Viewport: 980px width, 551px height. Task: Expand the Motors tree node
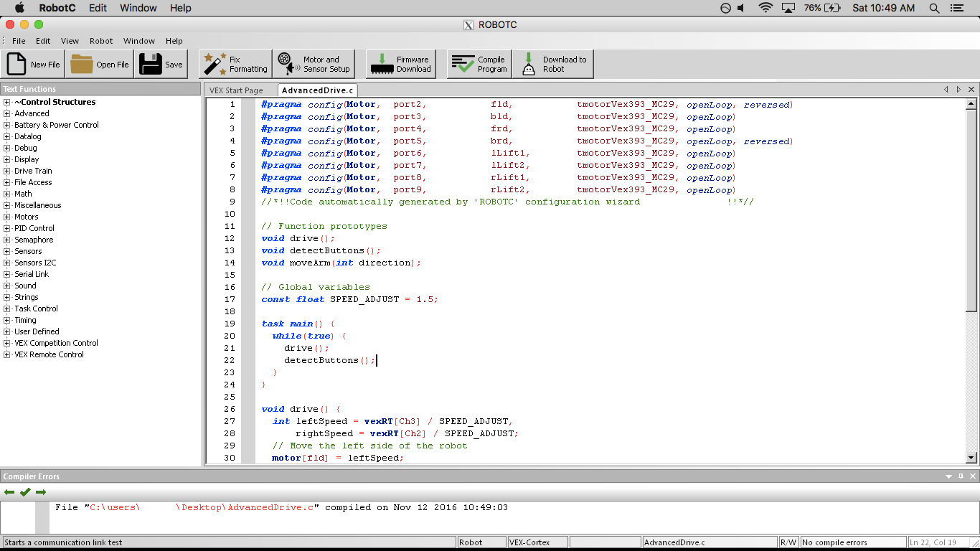click(x=7, y=217)
